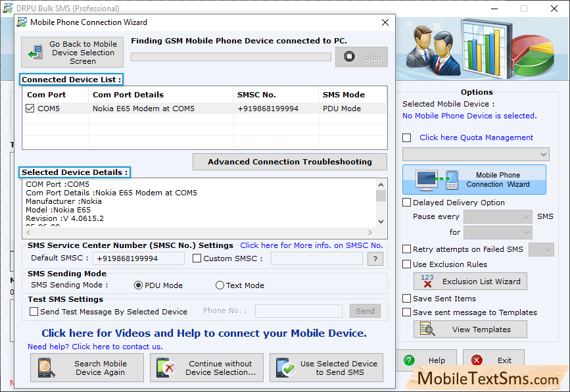
Task: Click the 123 red X Exclusion List icon
Action: (x=427, y=281)
